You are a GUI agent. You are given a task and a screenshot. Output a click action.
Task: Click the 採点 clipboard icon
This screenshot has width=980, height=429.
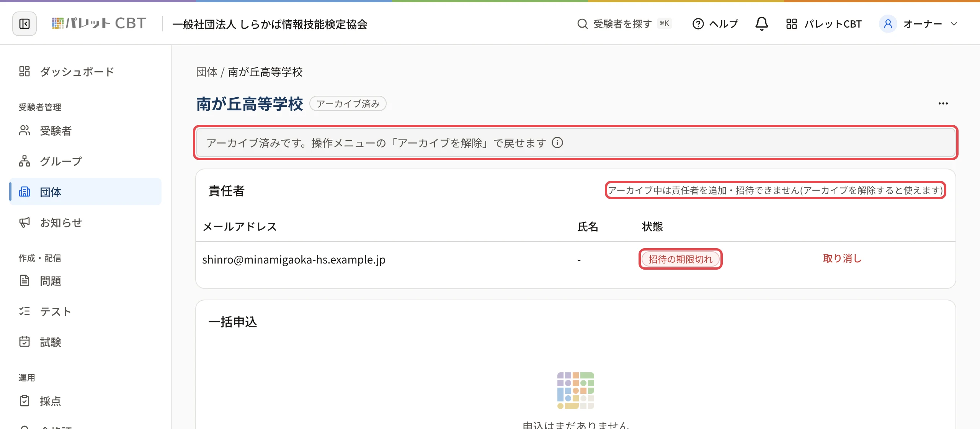click(24, 401)
